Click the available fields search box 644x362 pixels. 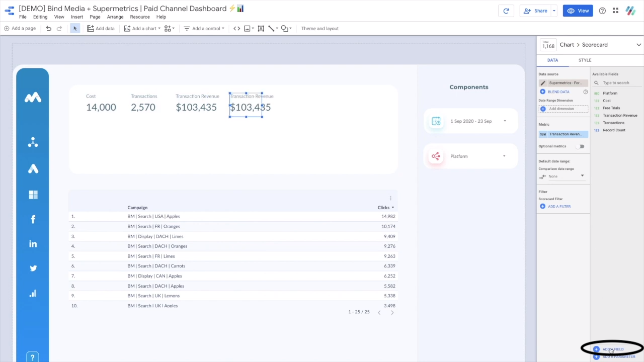[x=616, y=83]
